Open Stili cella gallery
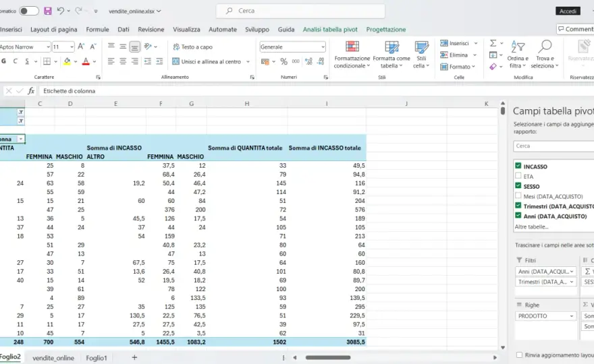The width and height of the screenshot is (594, 364). click(421, 55)
